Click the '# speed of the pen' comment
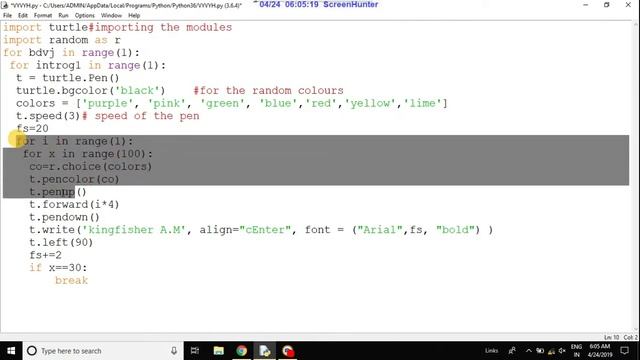The width and height of the screenshot is (640, 360). pos(141,116)
